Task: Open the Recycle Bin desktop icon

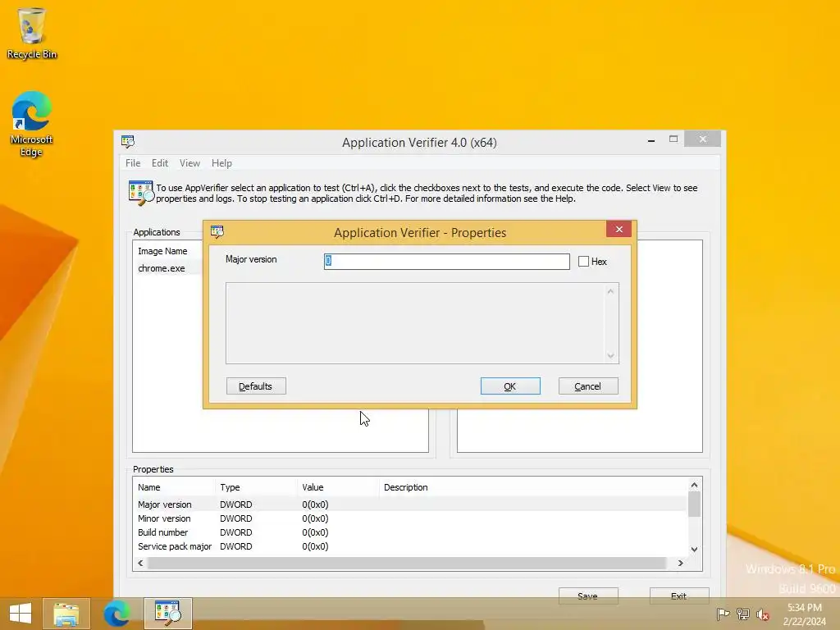Action: point(32,33)
